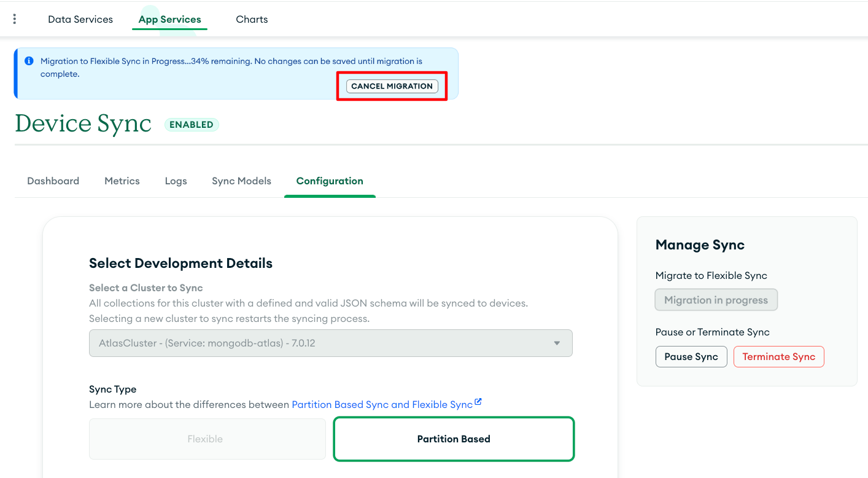The width and height of the screenshot is (868, 478).
Task: Choose the Partition Based sync type
Action: [x=454, y=439]
